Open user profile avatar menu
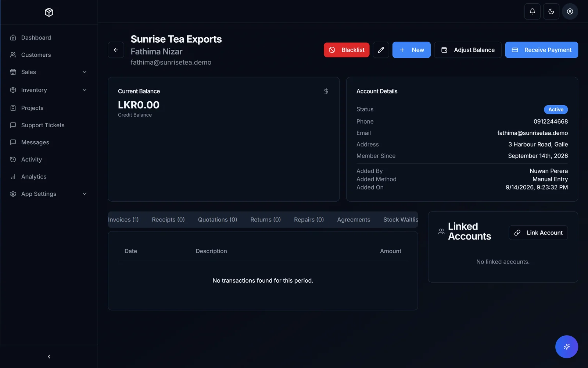The image size is (588, 368). point(570,11)
